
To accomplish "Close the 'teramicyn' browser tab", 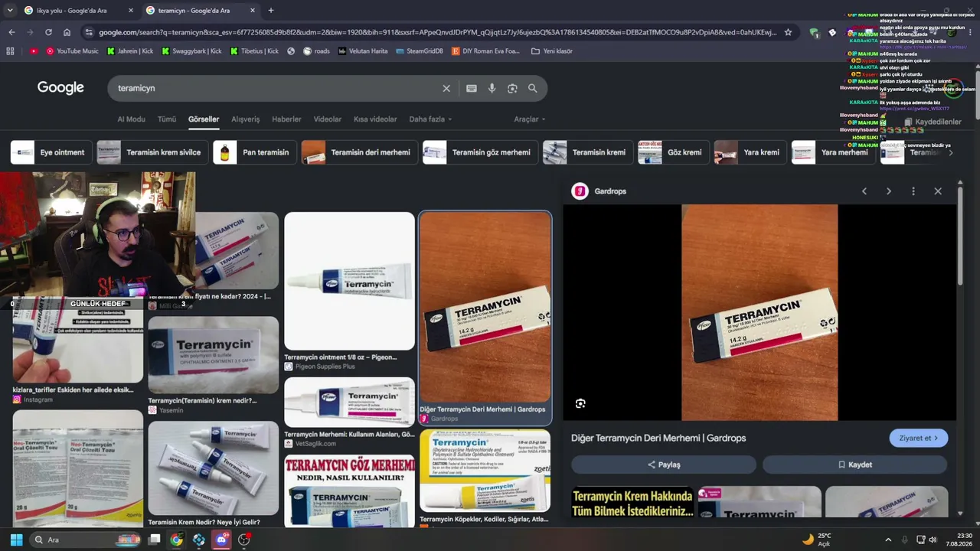I will click(253, 11).
